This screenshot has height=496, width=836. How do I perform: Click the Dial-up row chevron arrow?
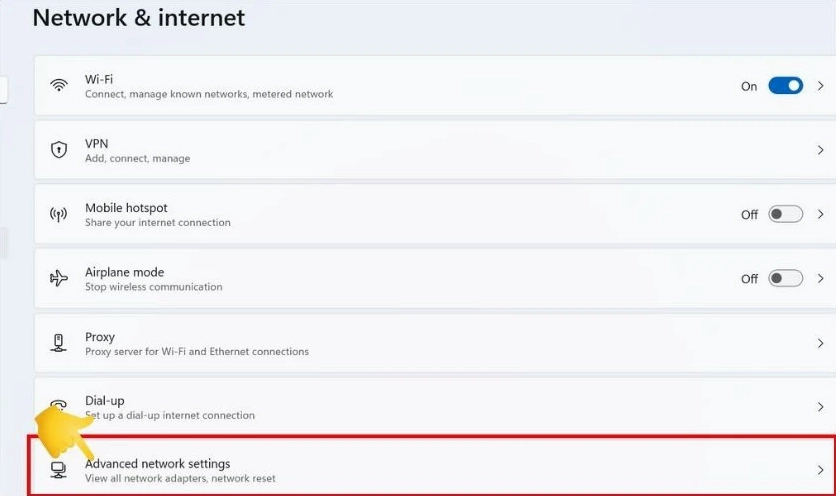pos(821,407)
